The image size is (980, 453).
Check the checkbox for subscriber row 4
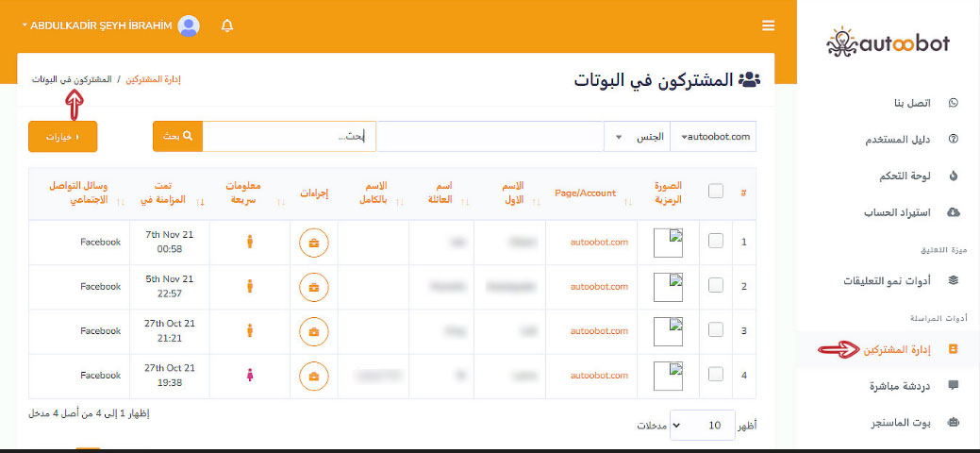[x=716, y=375]
